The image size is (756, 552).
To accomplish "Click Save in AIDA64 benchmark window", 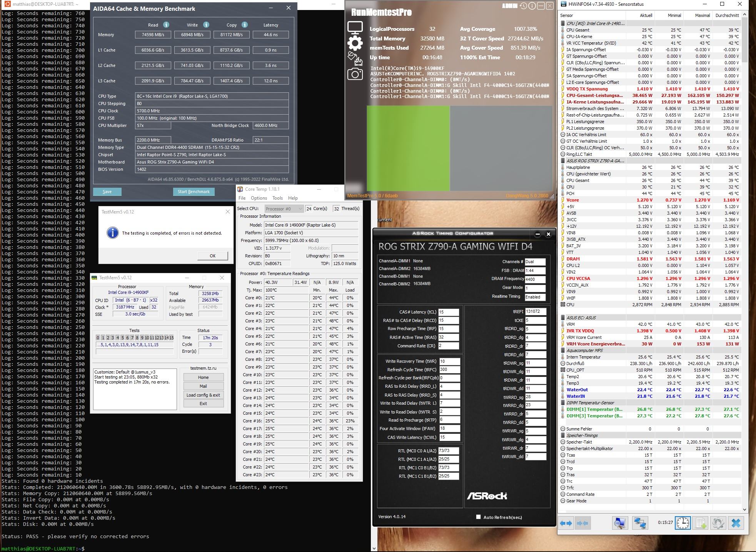I will [107, 192].
